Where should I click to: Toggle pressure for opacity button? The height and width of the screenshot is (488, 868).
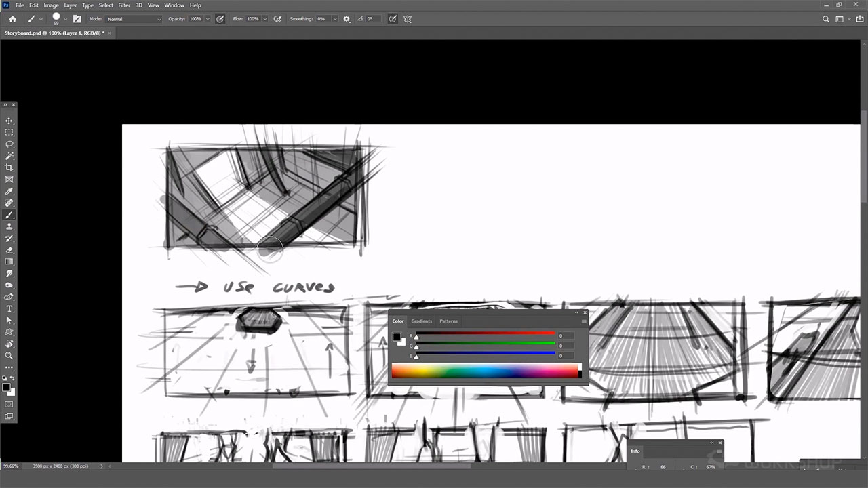pyautogui.click(x=220, y=19)
